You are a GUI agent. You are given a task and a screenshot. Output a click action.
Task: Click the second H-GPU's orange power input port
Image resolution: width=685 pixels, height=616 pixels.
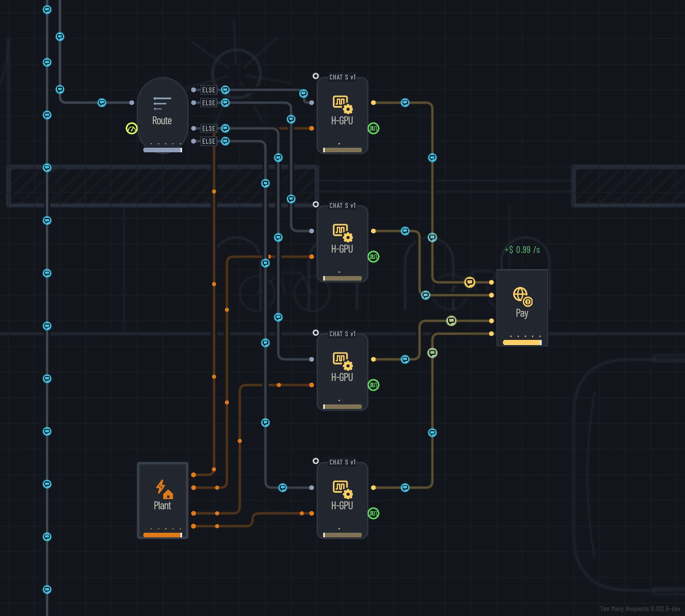tap(311, 257)
